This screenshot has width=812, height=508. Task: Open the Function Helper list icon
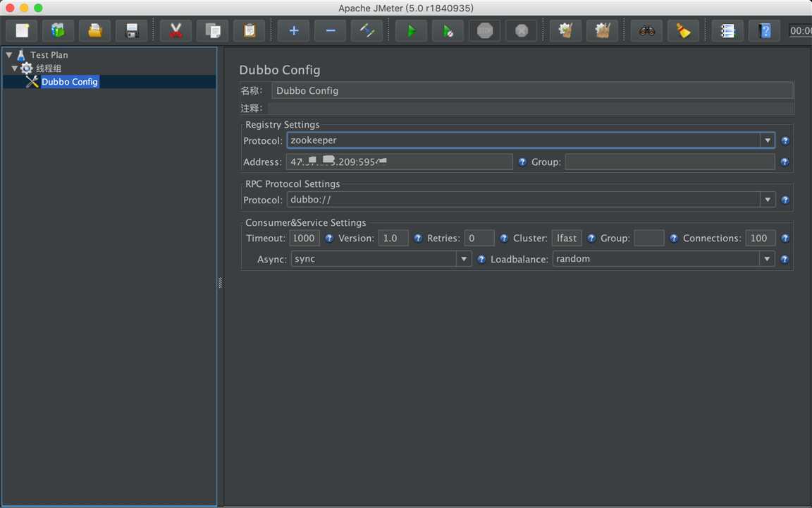727,30
